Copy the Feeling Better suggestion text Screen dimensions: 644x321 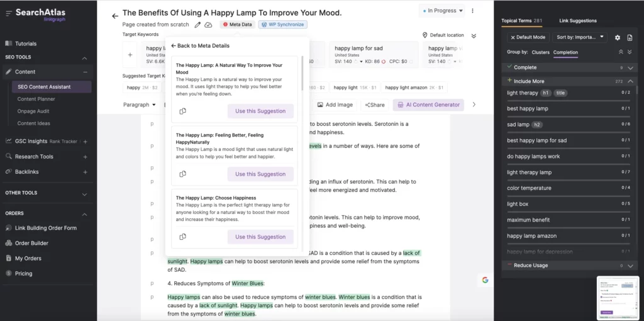click(183, 174)
